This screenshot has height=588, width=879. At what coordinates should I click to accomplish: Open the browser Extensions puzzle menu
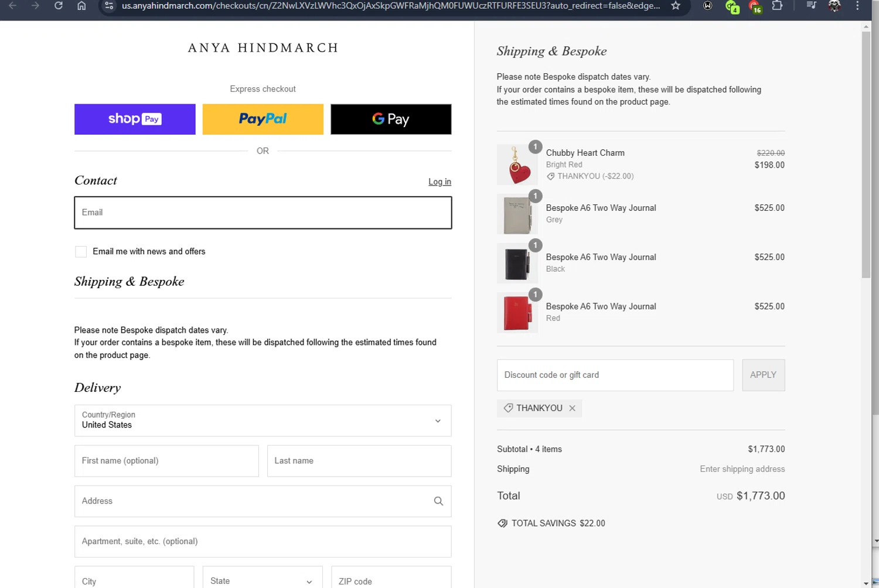pos(777,6)
